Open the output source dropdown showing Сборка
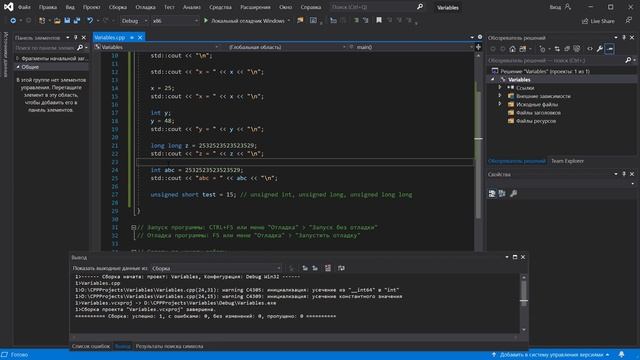Viewport: 640px width, 360px height. pos(216,268)
